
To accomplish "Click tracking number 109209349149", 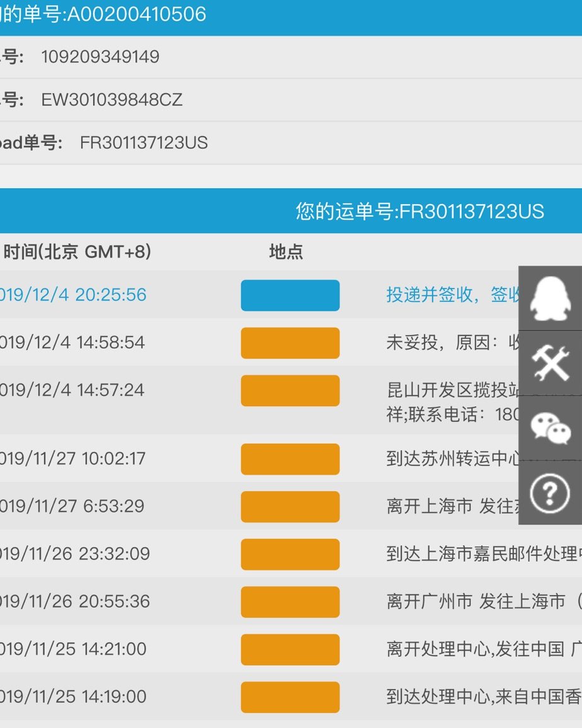I will [x=99, y=57].
